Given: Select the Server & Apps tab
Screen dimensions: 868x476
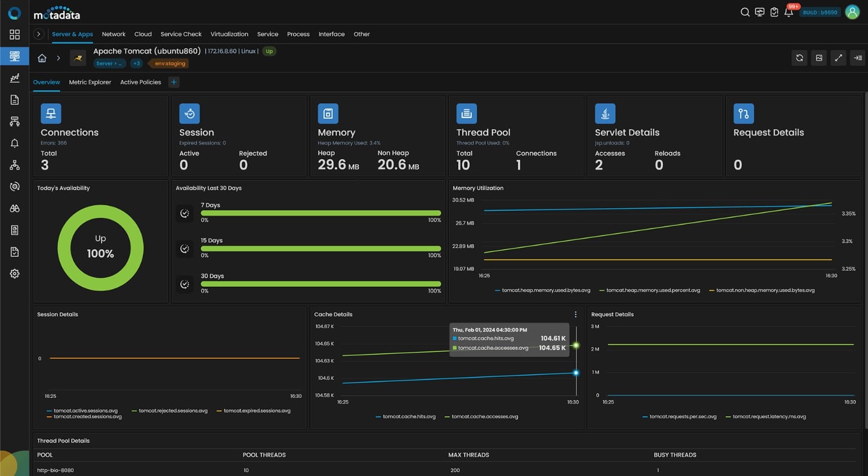Looking at the screenshot, I should [73, 34].
